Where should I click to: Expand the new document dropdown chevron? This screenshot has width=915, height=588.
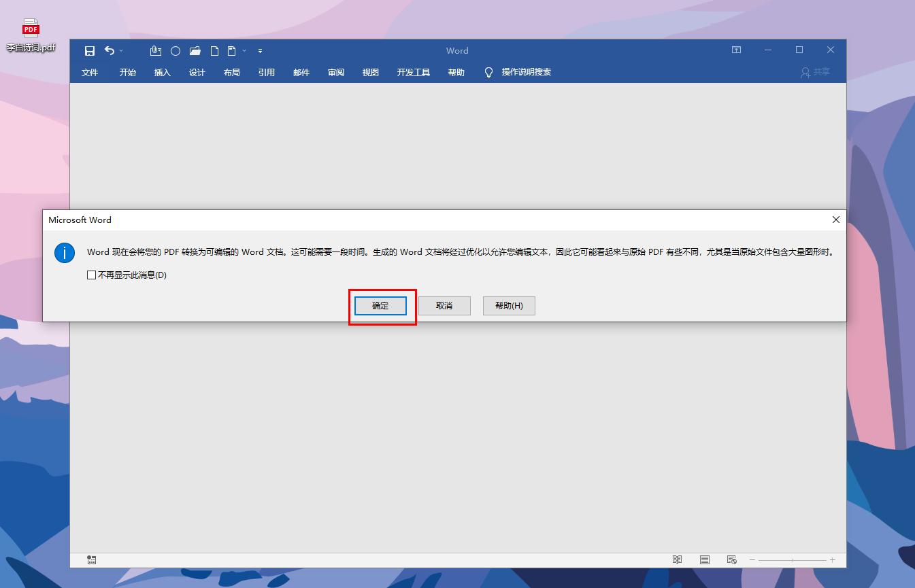coord(244,51)
